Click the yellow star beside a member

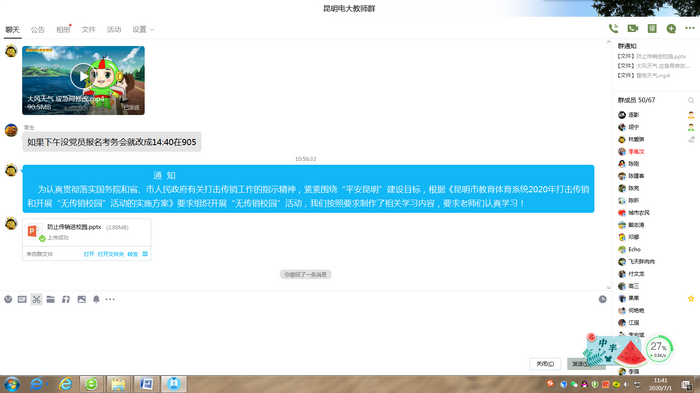(x=691, y=298)
